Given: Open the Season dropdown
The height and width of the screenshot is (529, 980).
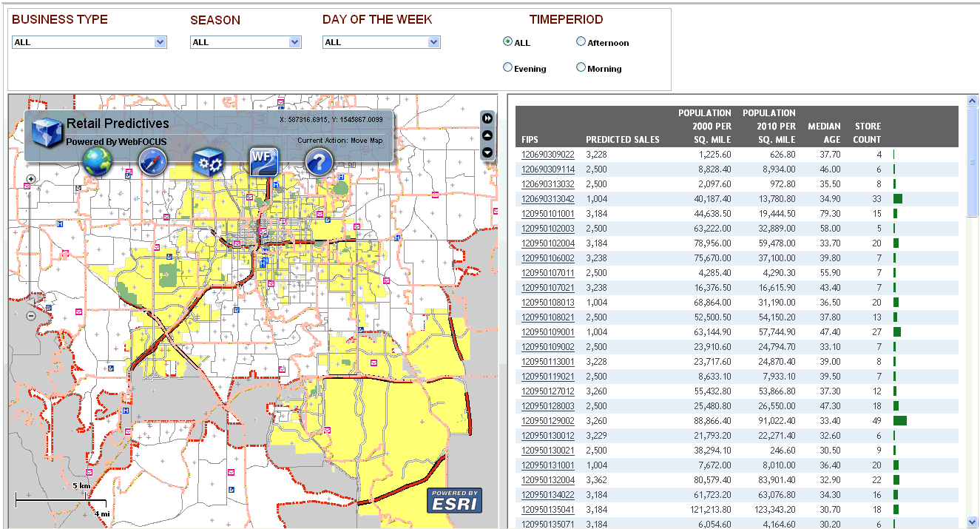Looking at the screenshot, I should point(246,42).
